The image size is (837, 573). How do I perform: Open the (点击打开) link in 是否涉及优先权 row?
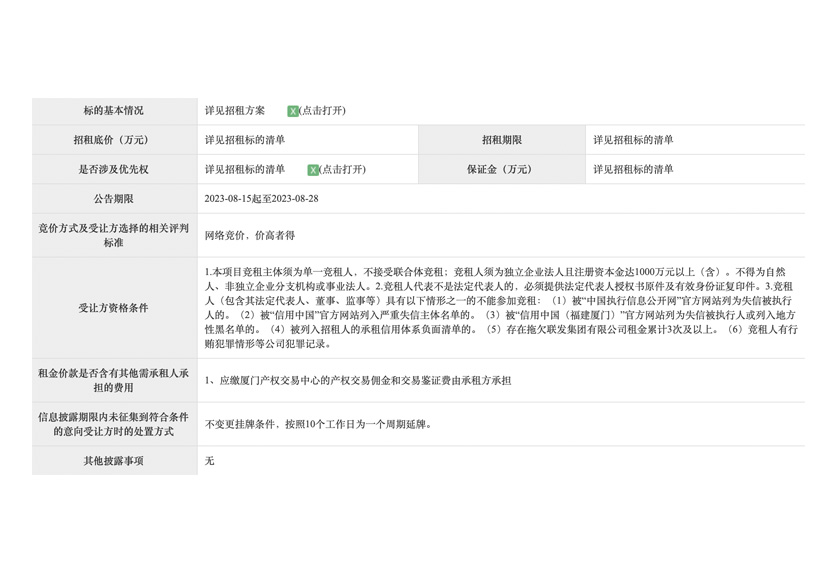(343, 170)
